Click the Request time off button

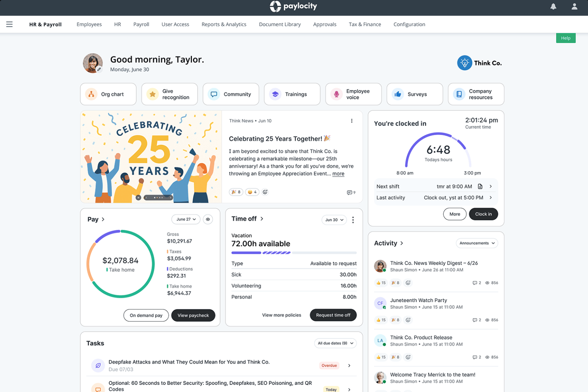click(x=333, y=315)
